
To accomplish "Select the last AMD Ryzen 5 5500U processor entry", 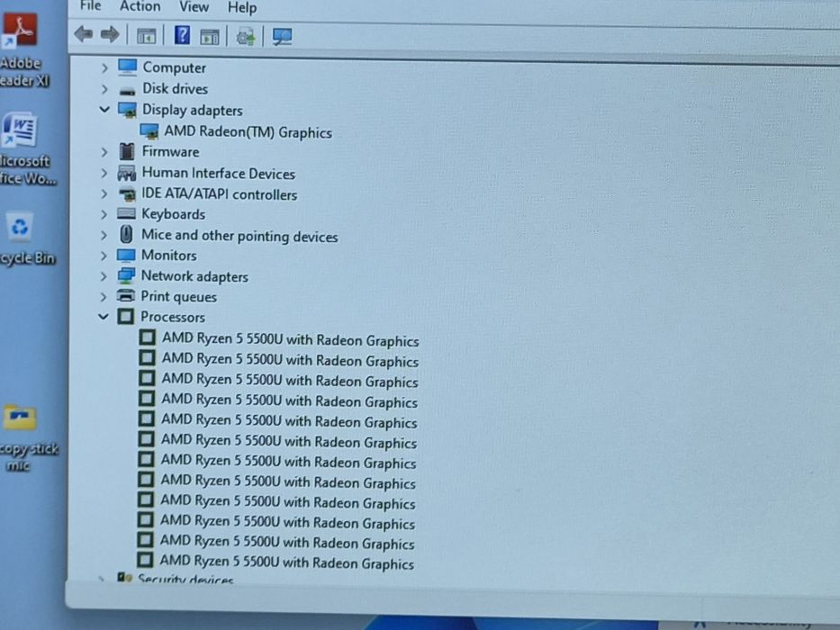I will click(286, 562).
